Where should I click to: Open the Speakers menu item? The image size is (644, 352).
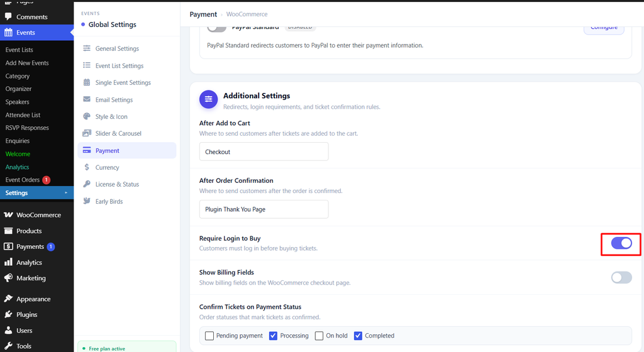click(17, 102)
